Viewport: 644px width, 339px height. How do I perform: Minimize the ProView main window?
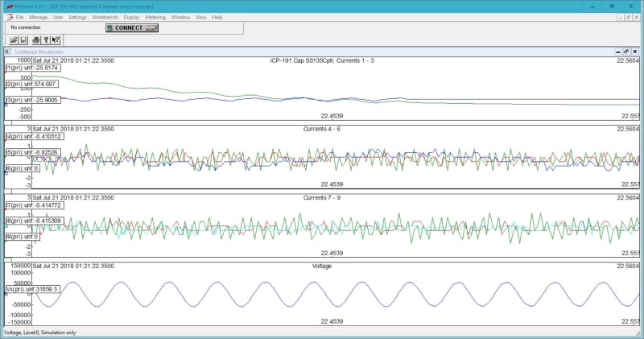point(592,6)
